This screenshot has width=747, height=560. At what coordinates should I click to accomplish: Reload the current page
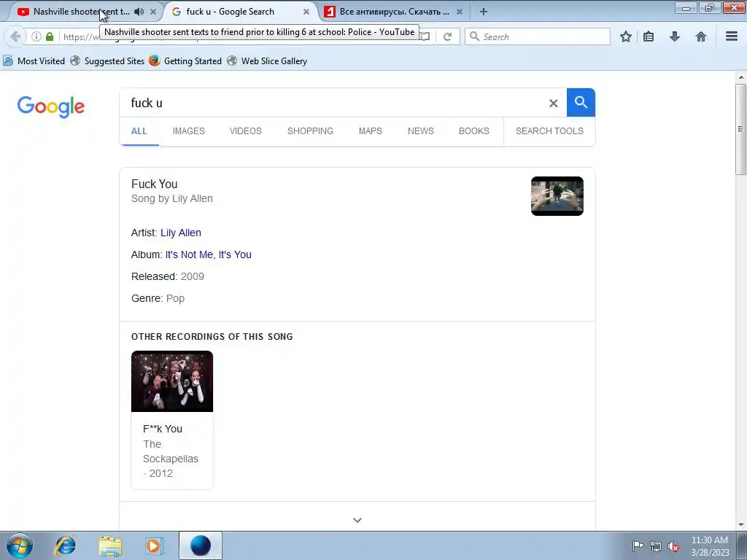[447, 36]
